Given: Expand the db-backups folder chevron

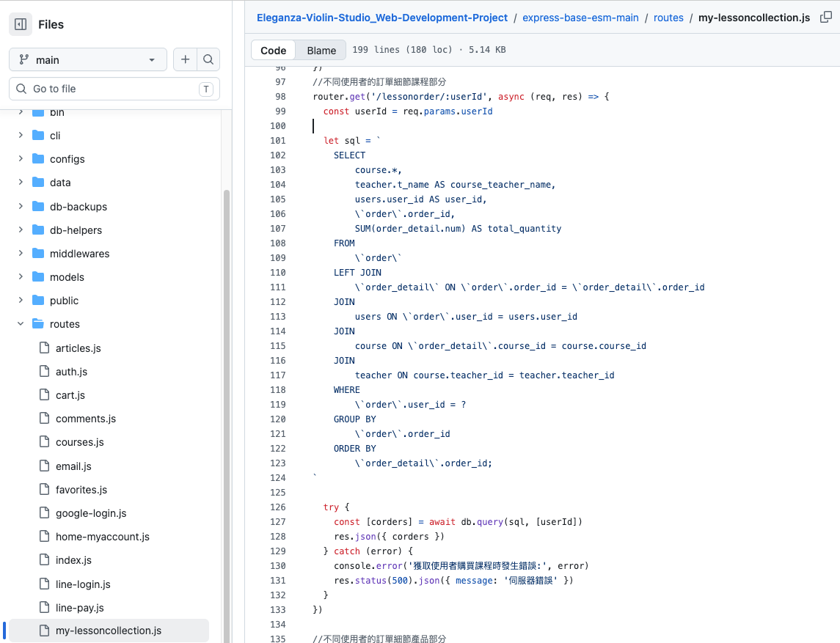Looking at the screenshot, I should coord(21,207).
